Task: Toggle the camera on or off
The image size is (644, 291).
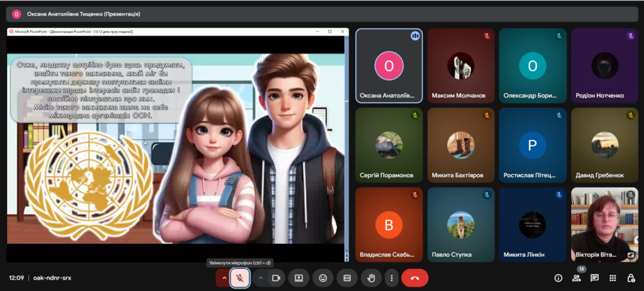Action: [275, 278]
